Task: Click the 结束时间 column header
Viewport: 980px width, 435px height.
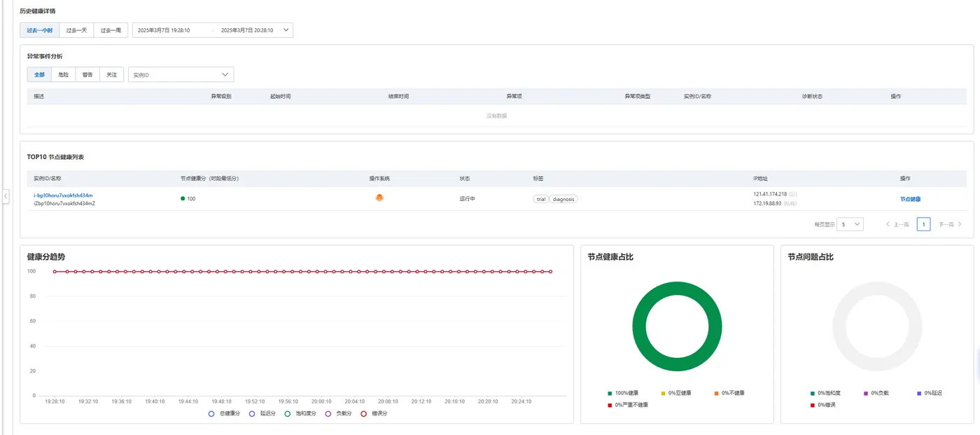Action: click(x=398, y=96)
